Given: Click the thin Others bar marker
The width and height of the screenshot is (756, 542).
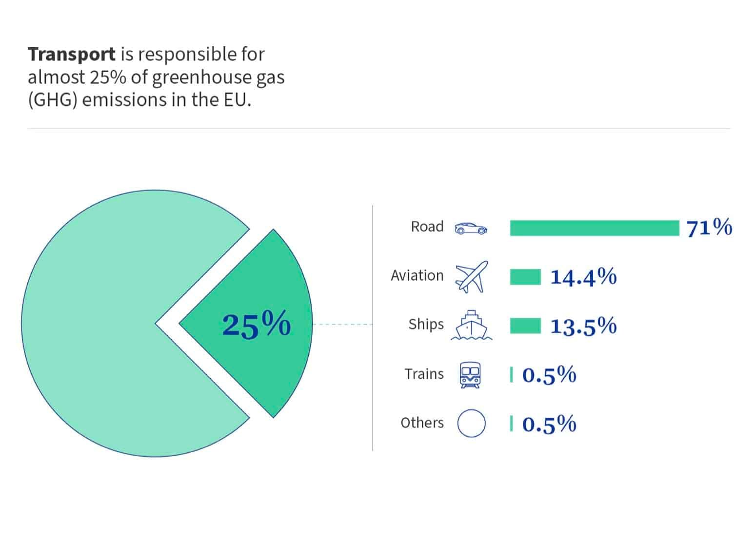Looking at the screenshot, I should tap(511, 424).
